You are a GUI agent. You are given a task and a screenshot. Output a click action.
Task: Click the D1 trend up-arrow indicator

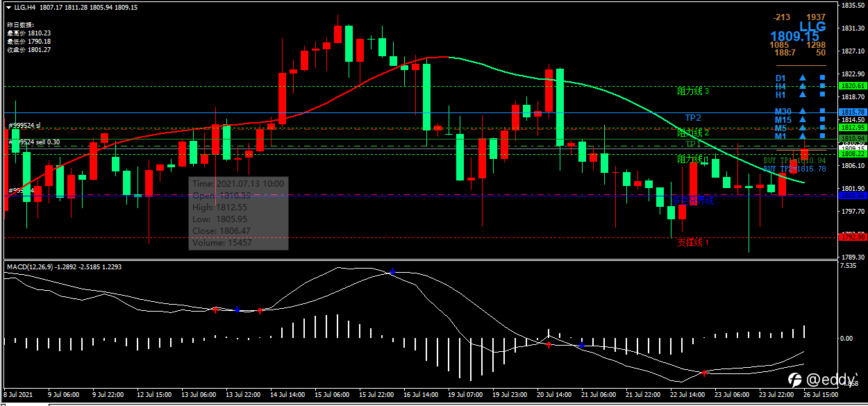coord(802,78)
